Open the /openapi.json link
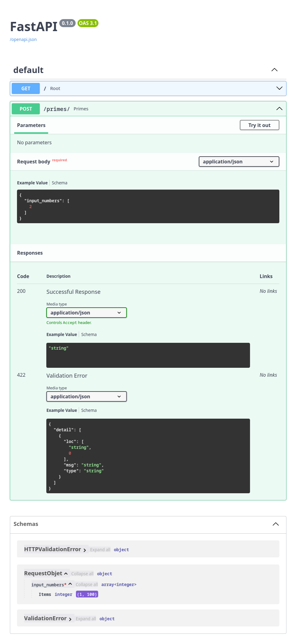The image size is (296, 644). 23,39
